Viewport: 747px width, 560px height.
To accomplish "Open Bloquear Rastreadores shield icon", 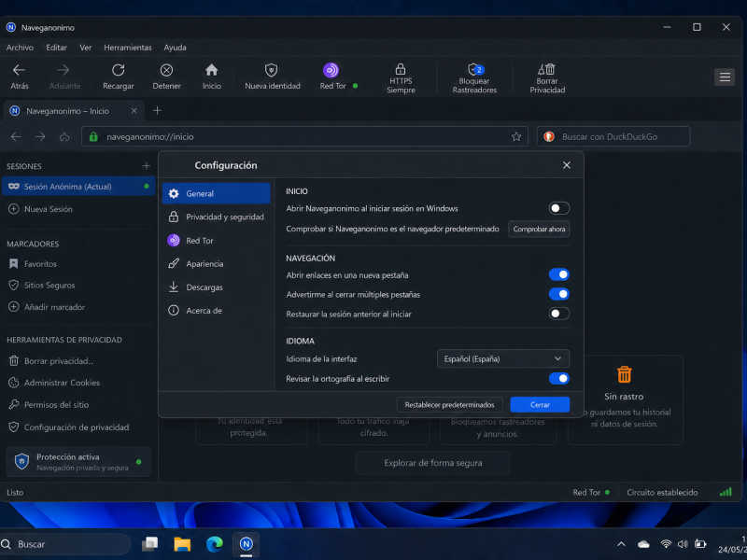I will 475,69.
